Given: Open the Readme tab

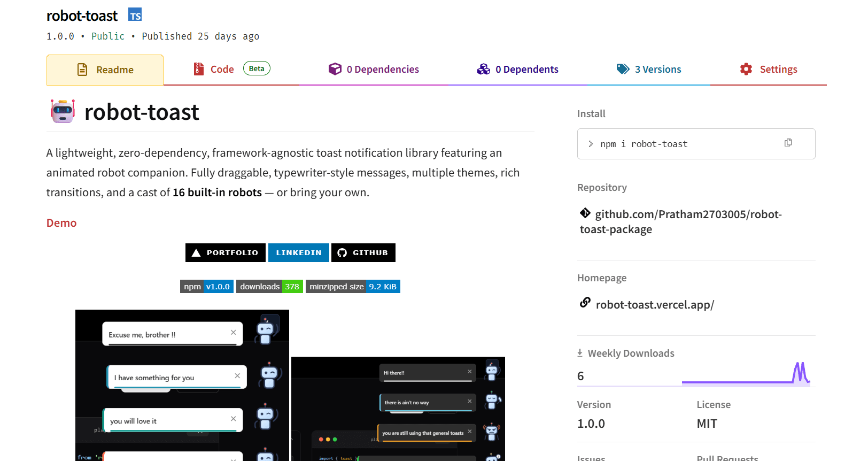Looking at the screenshot, I should [x=105, y=70].
